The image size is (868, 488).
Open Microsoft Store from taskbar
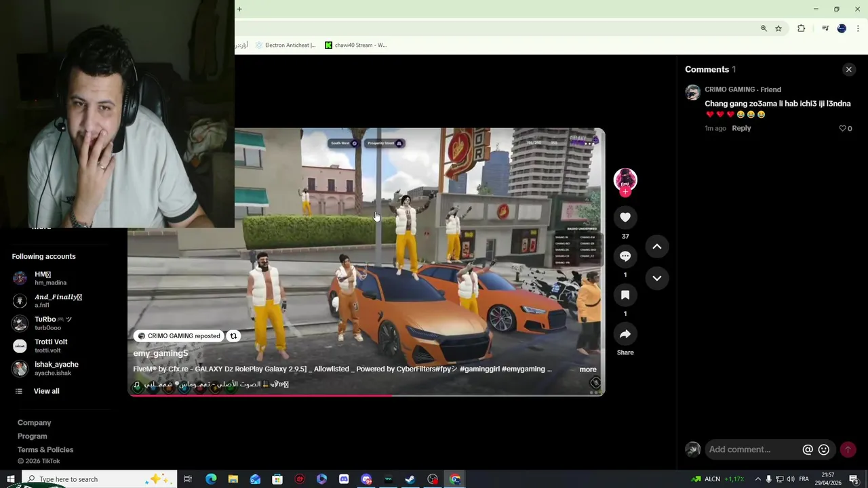277,479
